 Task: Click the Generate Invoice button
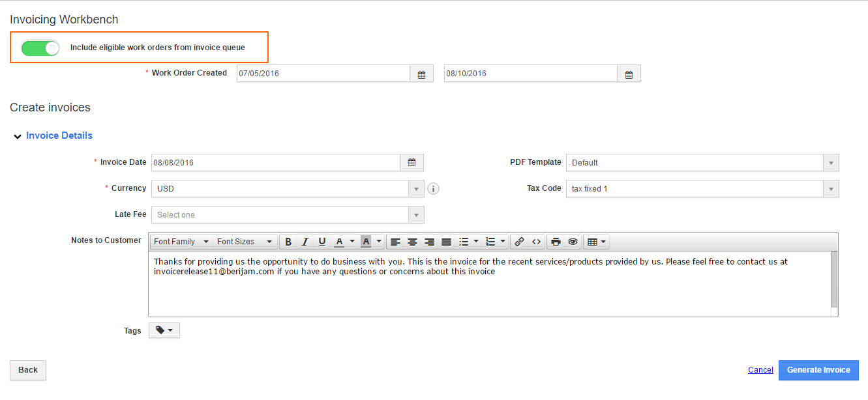point(818,370)
